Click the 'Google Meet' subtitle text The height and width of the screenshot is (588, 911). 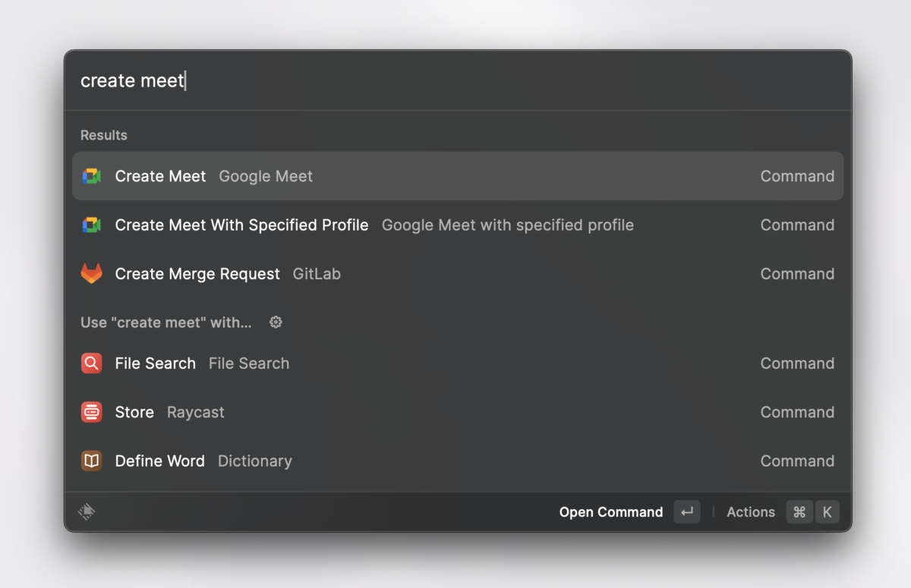coord(266,176)
